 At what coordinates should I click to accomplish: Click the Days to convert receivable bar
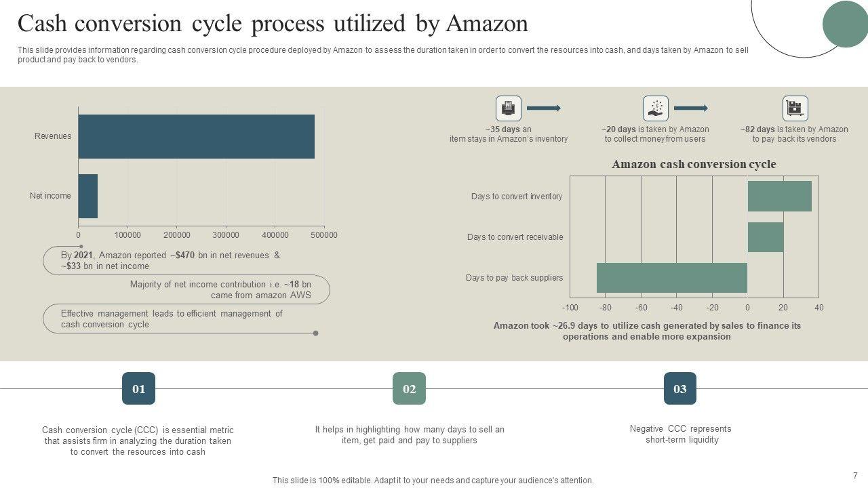[x=765, y=237]
